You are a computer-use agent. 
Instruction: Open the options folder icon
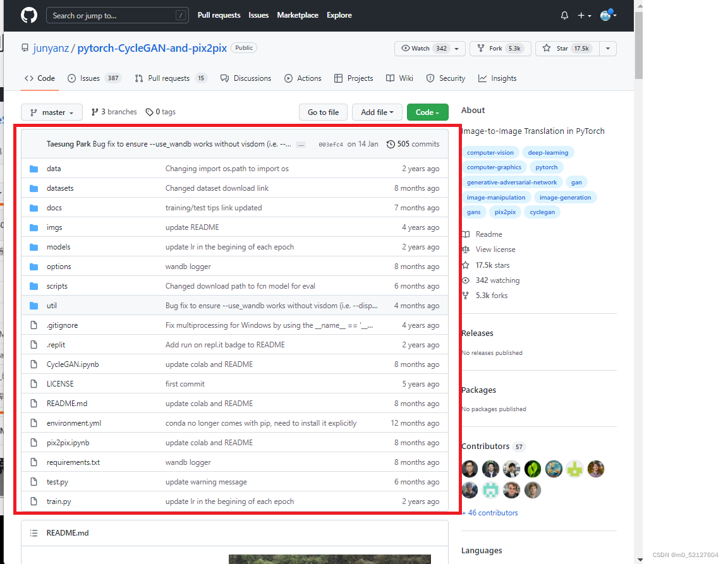point(34,267)
